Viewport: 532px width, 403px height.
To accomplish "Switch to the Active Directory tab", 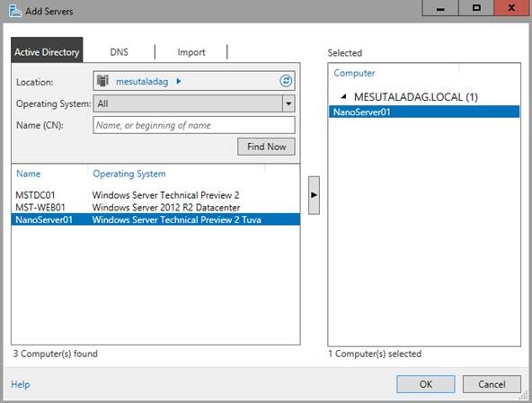I will (x=47, y=50).
